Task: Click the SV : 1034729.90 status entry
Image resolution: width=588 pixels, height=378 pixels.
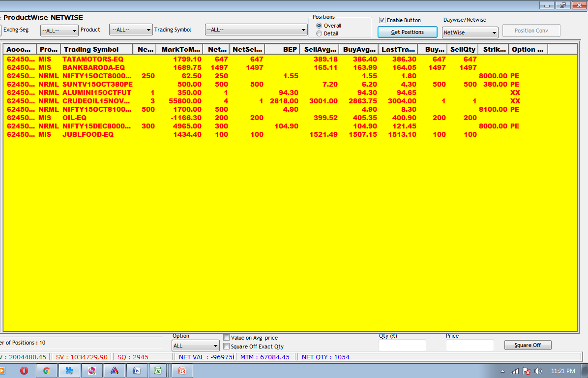Action: [82, 357]
